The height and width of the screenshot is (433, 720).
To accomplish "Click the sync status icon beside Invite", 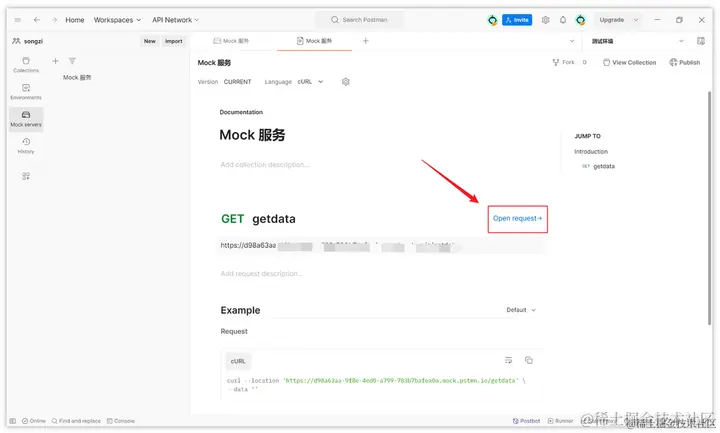I will (492, 20).
